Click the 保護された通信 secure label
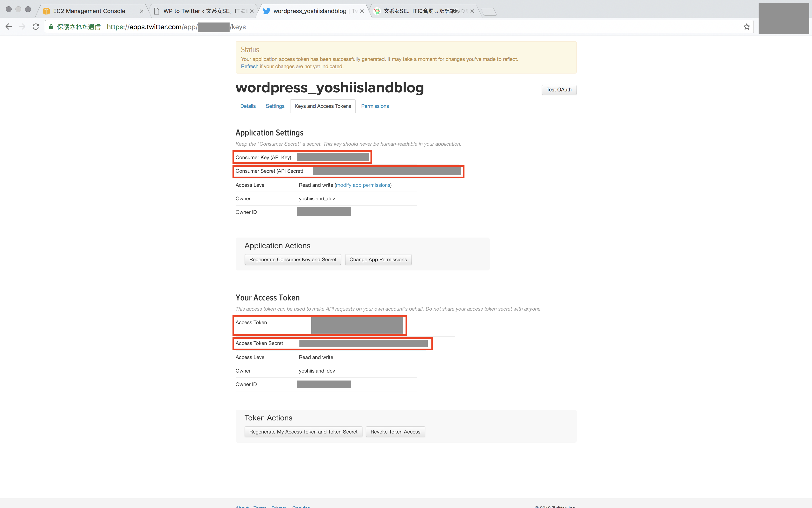 79,27
